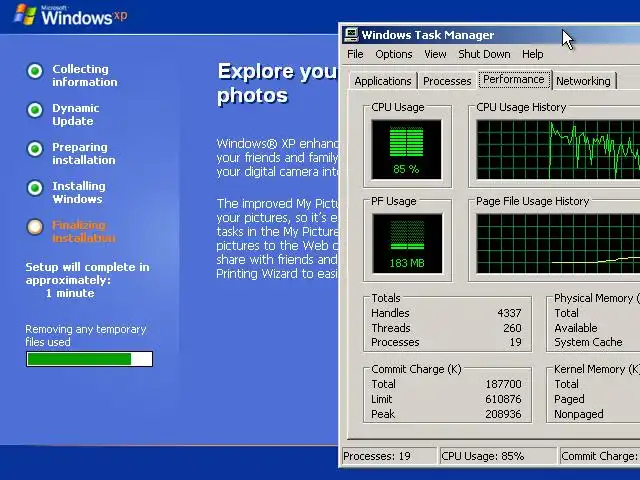Switch to the Applications tab
Image resolution: width=640 pixels, height=480 pixels.
click(383, 81)
